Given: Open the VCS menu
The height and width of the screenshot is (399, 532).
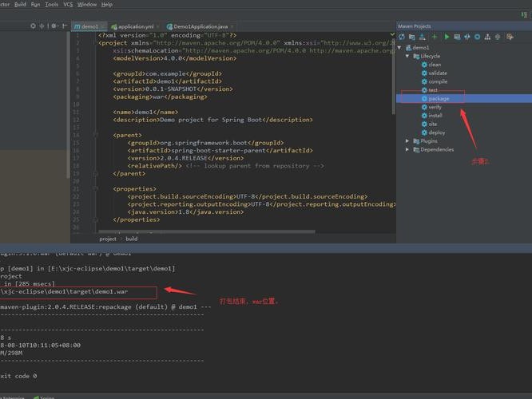Looking at the screenshot, I should tap(68, 5).
